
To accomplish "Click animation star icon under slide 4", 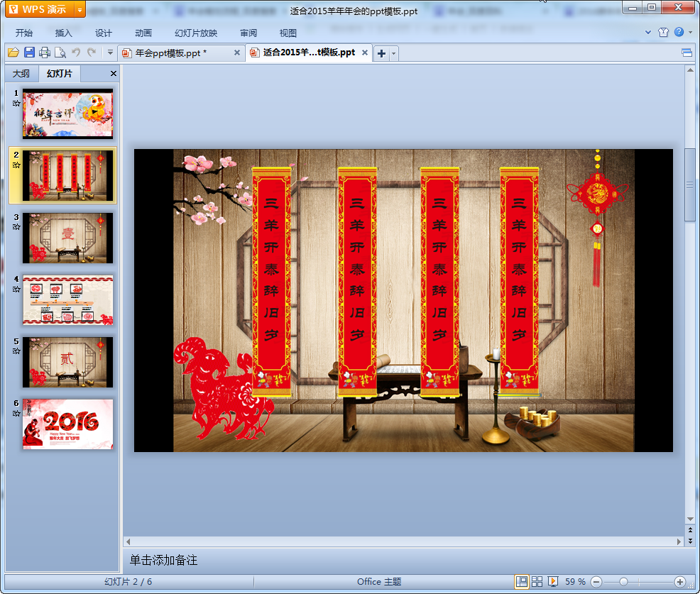I will (16, 289).
